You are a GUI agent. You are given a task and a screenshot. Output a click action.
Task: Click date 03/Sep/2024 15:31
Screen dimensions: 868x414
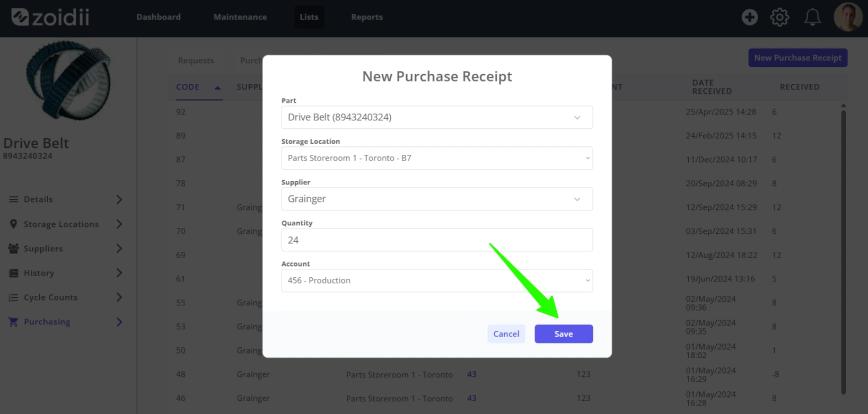pyautogui.click(x=721, y=231)
